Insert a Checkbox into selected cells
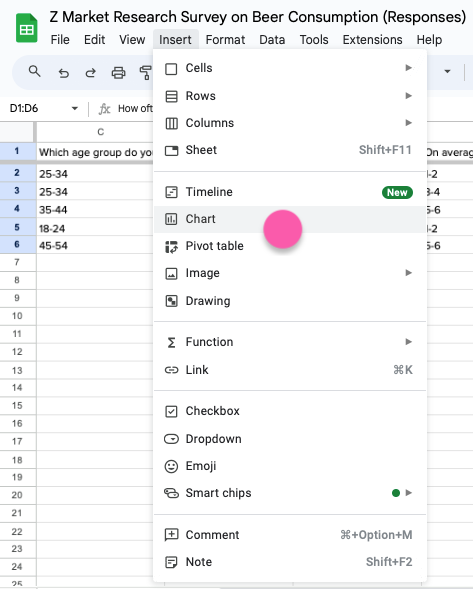This screenshot has height=589, width=473. coord(290,411)
